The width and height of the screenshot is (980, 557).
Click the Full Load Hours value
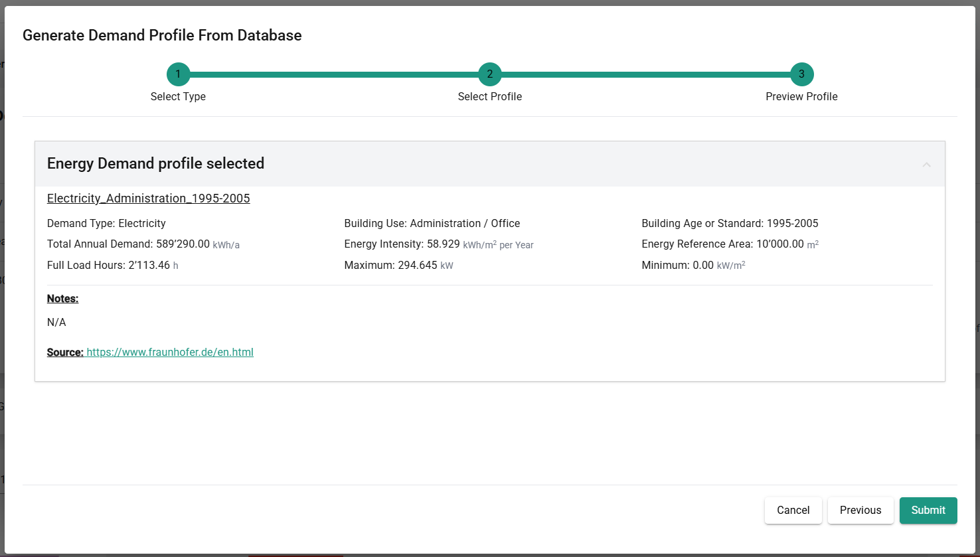(x=149, y=266)
